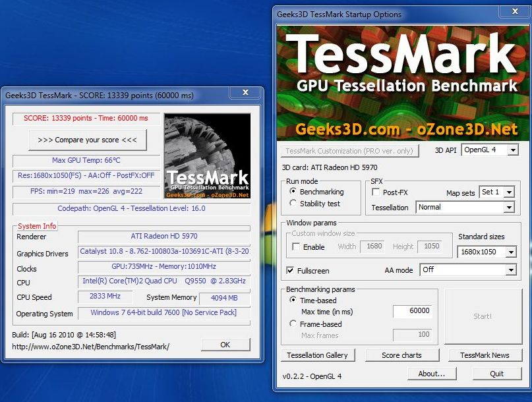Click the Build Aug 16 2010 text
The width and height of the screenshot is (532, 402).
(x=64, y=335)
